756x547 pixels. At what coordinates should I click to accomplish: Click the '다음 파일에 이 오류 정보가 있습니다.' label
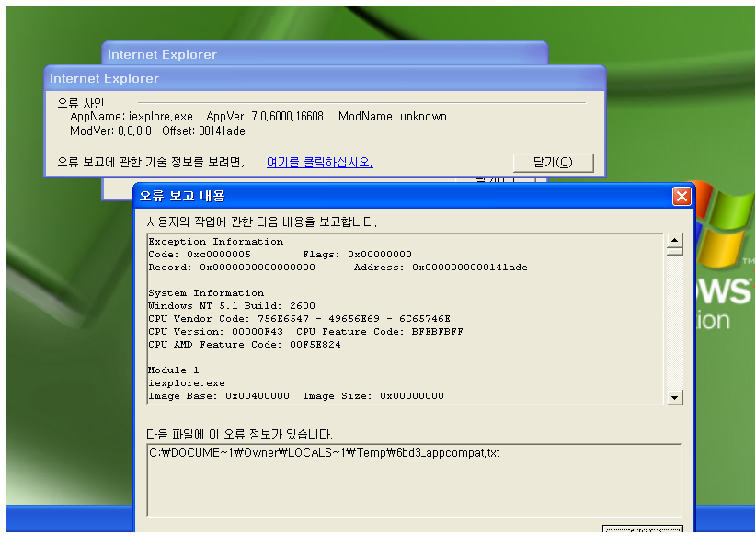tap(240, 434)
